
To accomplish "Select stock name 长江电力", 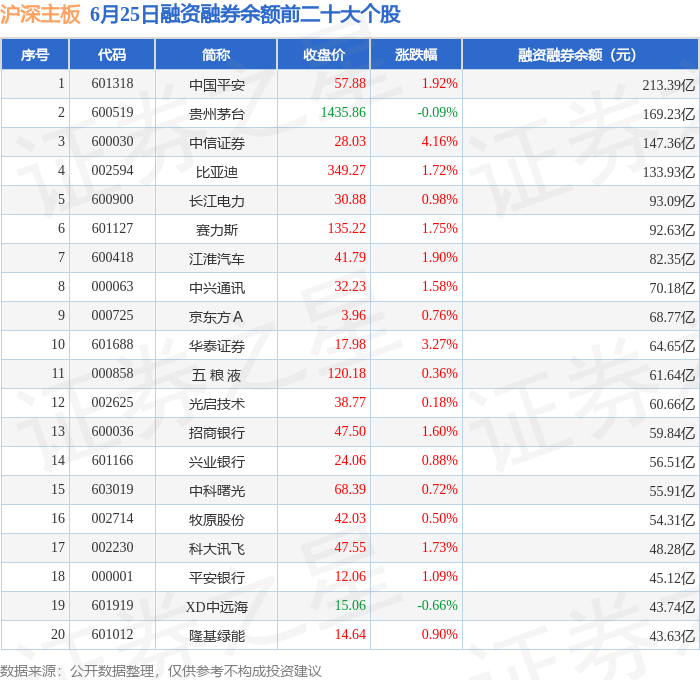I will [x=217, y=201].
